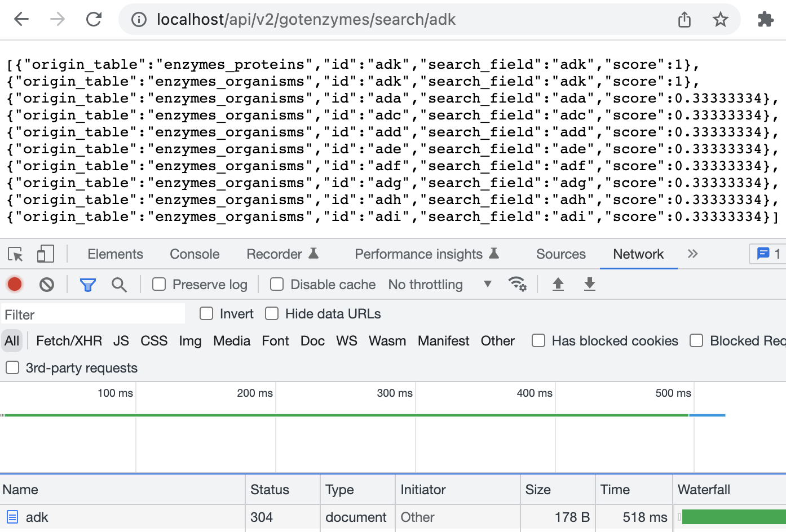Clear the network request log
The width and height of the screenshot is (786, 532).
tap(46, 284)
